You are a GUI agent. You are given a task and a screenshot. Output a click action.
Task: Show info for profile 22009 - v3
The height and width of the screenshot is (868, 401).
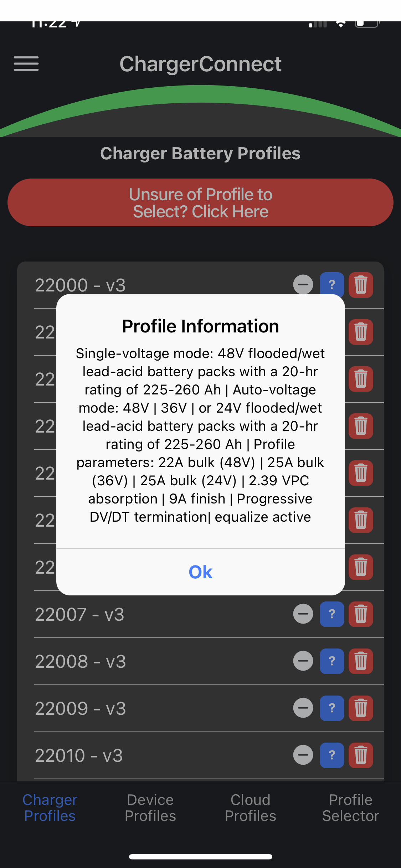click(332, 708)
